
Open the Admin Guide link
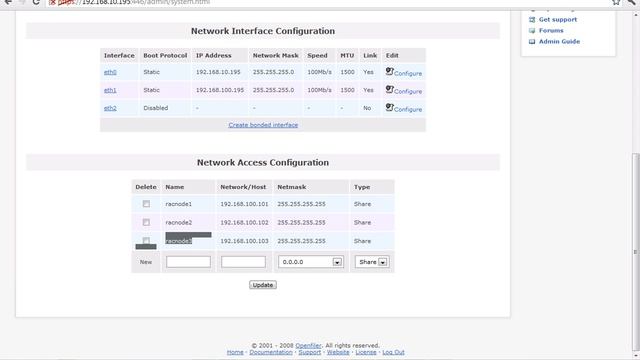point(559,42)
